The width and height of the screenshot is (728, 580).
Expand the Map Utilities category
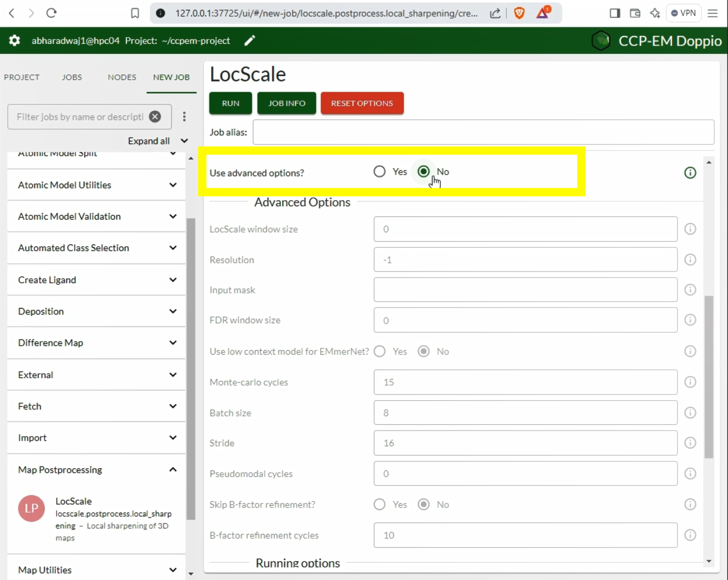click(x=96, y=570)
